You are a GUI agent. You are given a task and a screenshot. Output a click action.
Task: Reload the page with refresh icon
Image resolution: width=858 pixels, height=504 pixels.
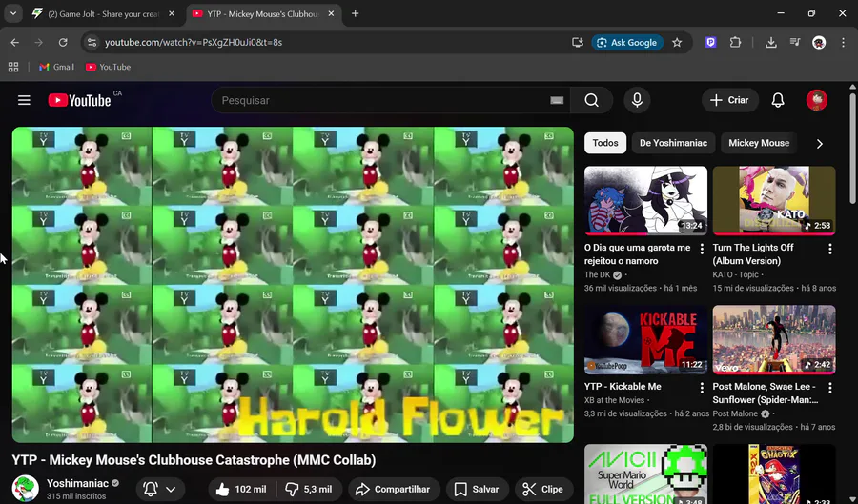point(63,42)
